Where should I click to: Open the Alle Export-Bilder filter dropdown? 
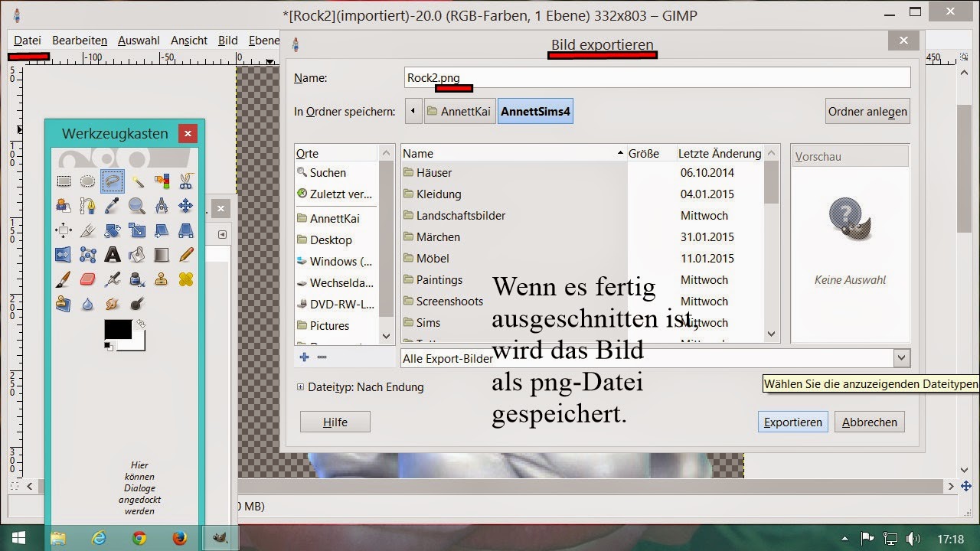[x=655, y=357]
